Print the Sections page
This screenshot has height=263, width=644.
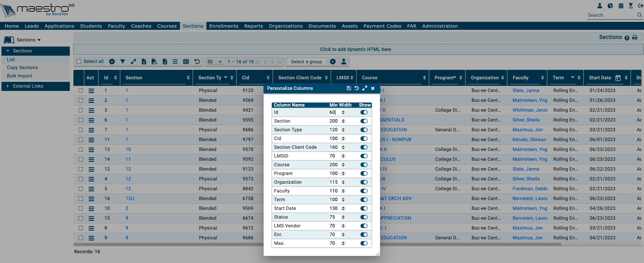(x=635, y=37)
